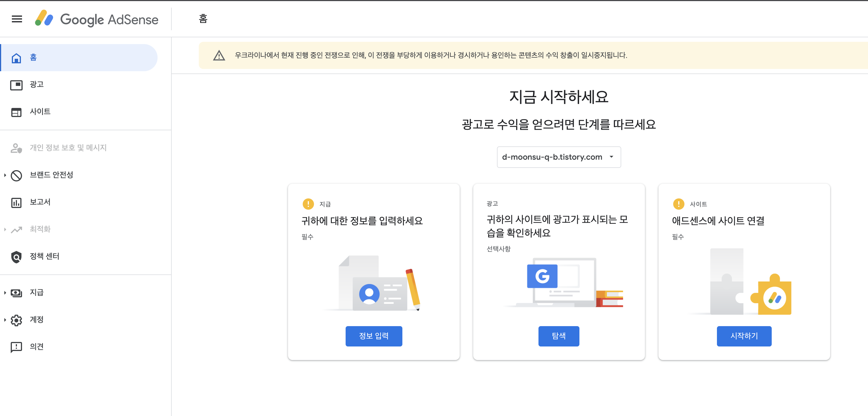
Task: Expand the 최적화 menu arrow
Action: pyautogui.click(x=5, y=229)
